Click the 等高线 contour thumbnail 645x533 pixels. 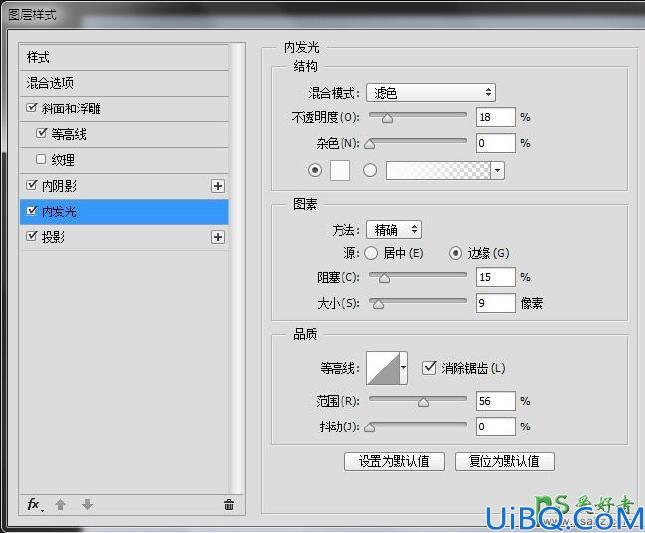click(x=383, y=368)
